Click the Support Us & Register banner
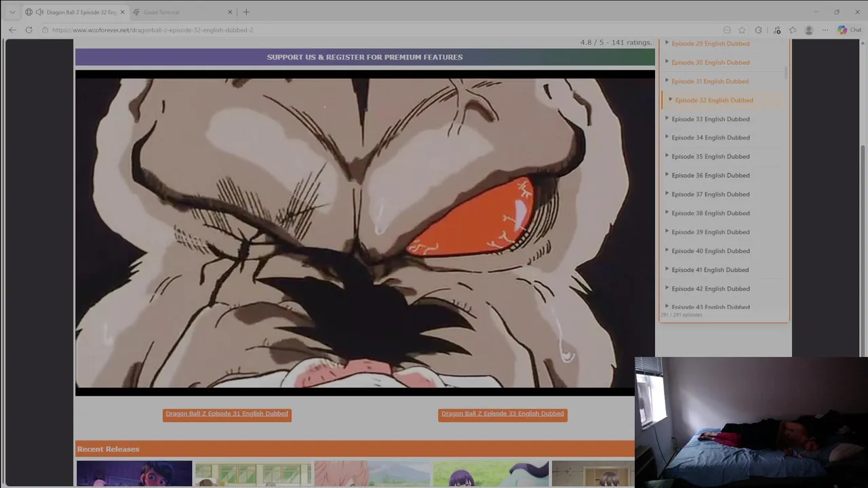The image size is (868, 488). pos(365,57)
